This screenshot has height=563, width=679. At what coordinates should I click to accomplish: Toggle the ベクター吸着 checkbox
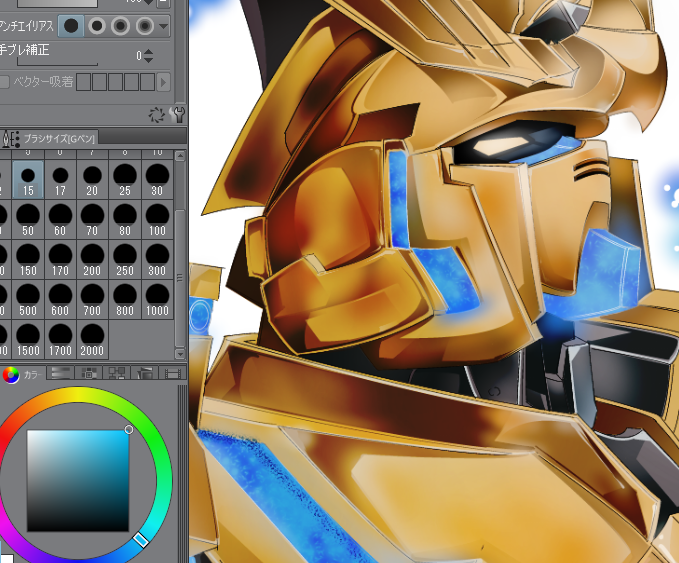pos(4,82)
